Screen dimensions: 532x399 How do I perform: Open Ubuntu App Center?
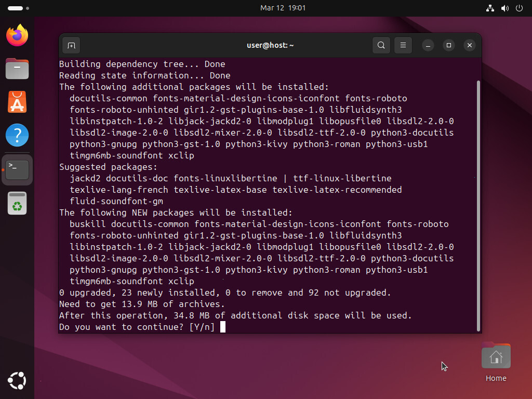[17, 102]
